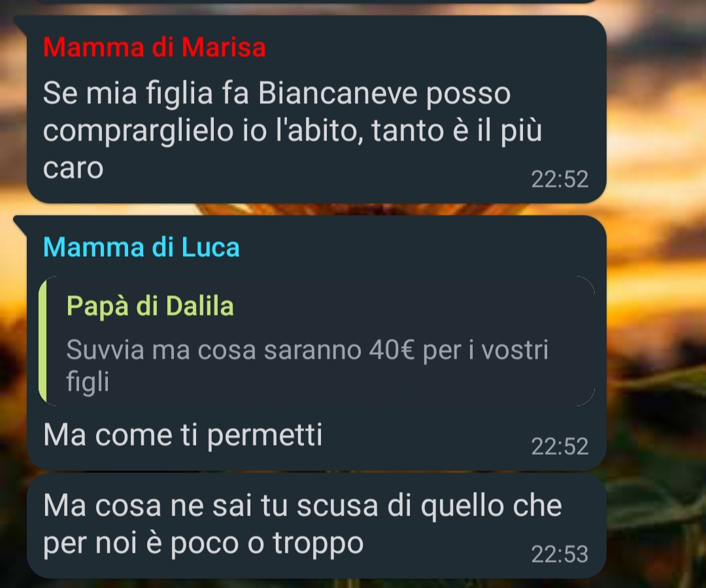
Task: Click the Papà di Dalila name in the quote
Action: (x=150, y=306)
